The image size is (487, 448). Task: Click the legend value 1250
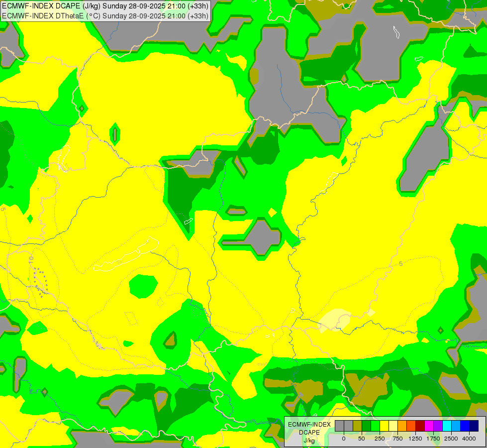coord(415,439)
